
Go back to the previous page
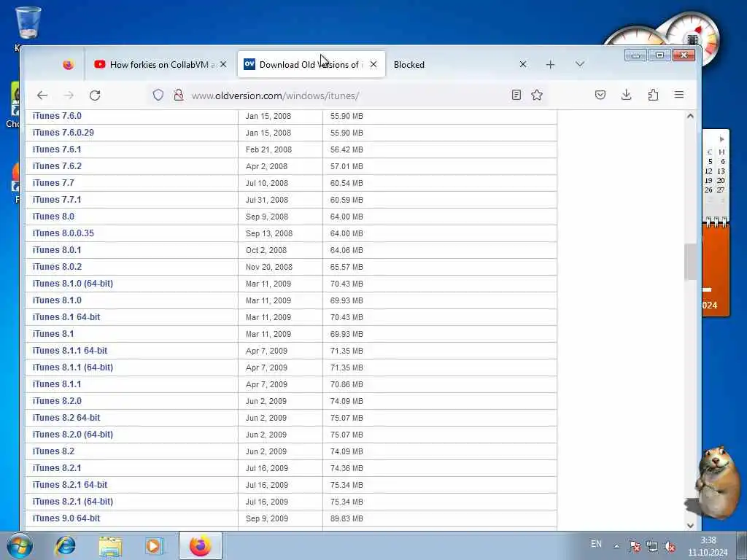coord(42,96)
